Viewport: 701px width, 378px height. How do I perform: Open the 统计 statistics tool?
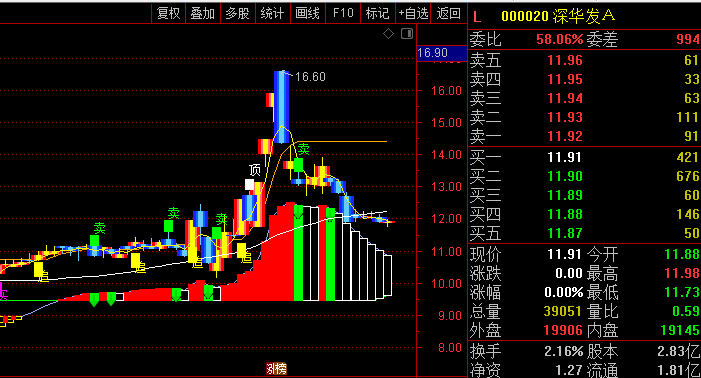[273, 13]
